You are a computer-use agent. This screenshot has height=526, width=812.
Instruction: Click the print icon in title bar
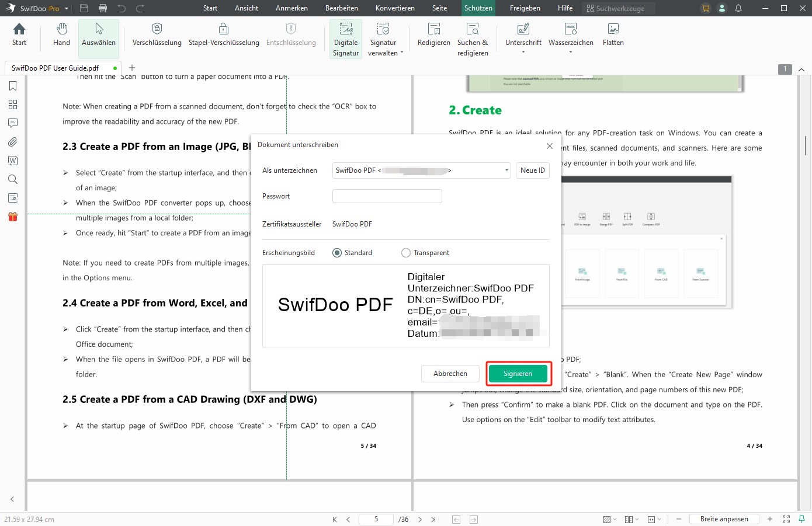tap(103, 8)
